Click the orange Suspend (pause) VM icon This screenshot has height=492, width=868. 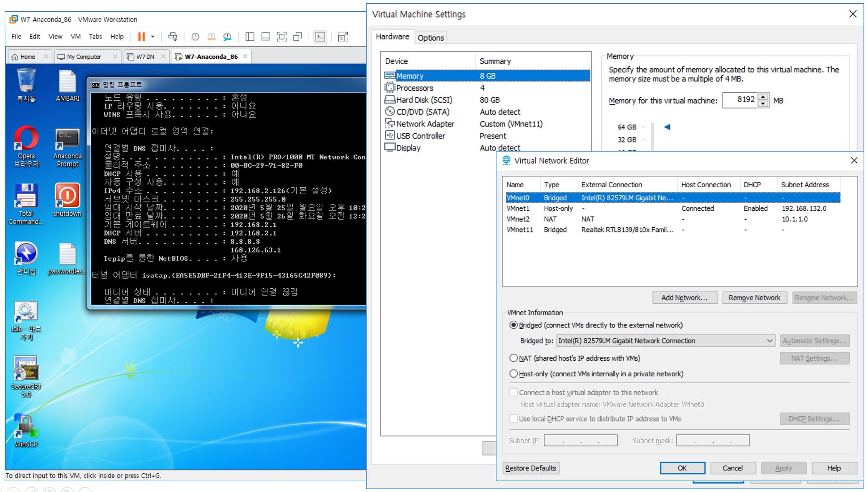(x=141, y=37)
